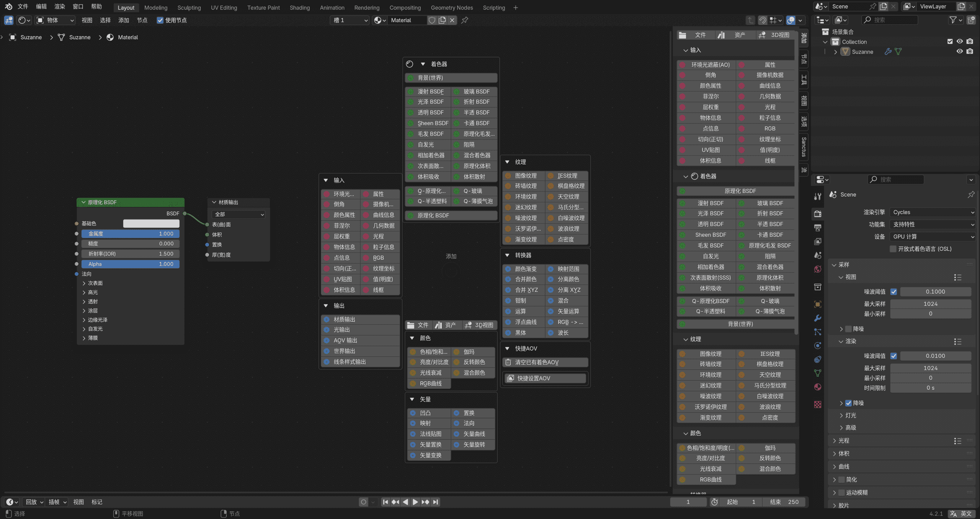Click 清空已有着色AOV button

click(546, 362)
